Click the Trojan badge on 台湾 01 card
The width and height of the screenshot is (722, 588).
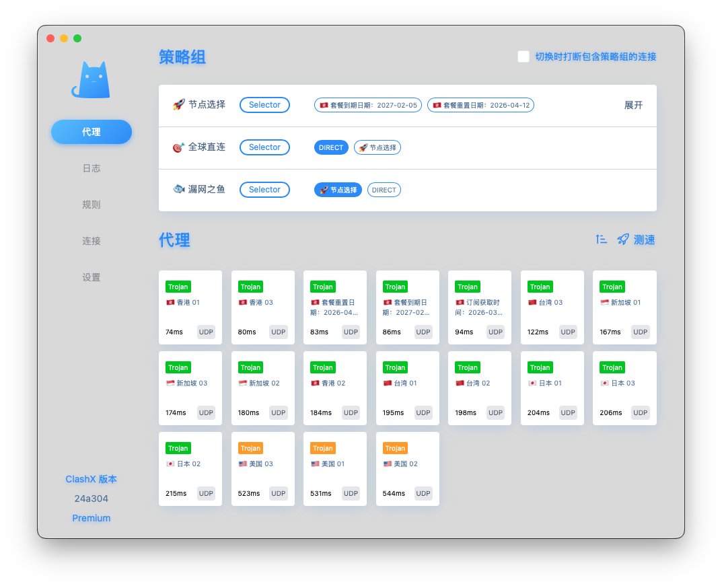click(395, 367)
